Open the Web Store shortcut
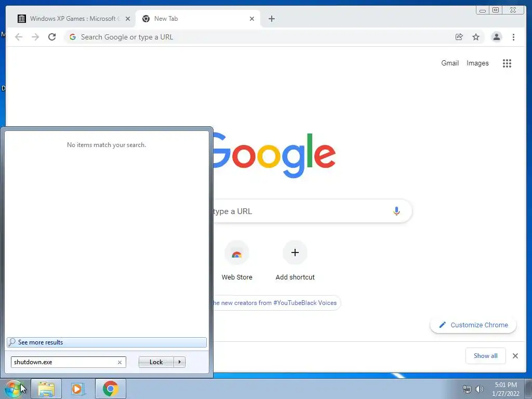532x399 pixels. point(237,261)
